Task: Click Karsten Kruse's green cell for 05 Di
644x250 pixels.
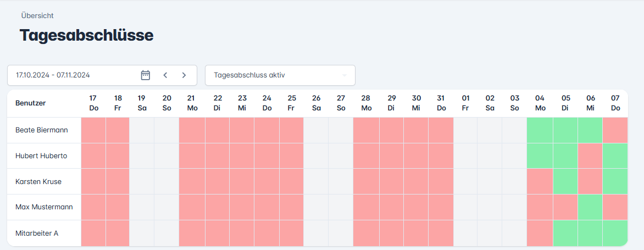Action: click(565, 181)
